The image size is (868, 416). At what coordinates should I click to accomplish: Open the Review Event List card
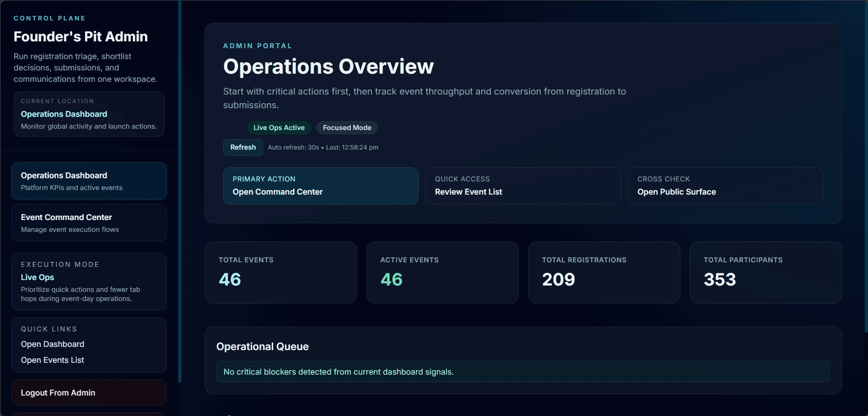coord(523,186)
